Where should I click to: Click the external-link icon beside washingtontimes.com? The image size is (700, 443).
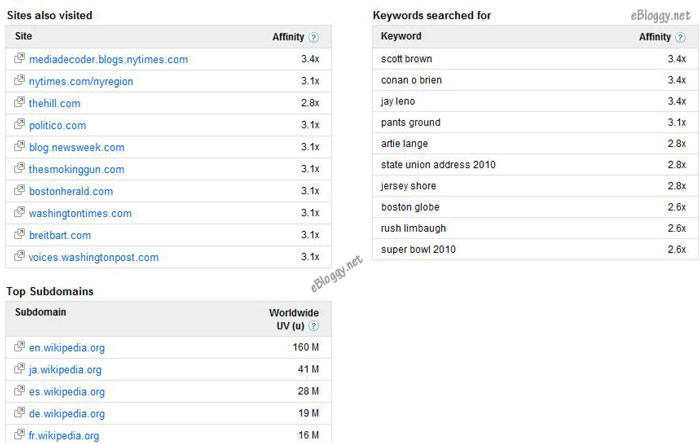pyautogui.click(x=19, y=212)
